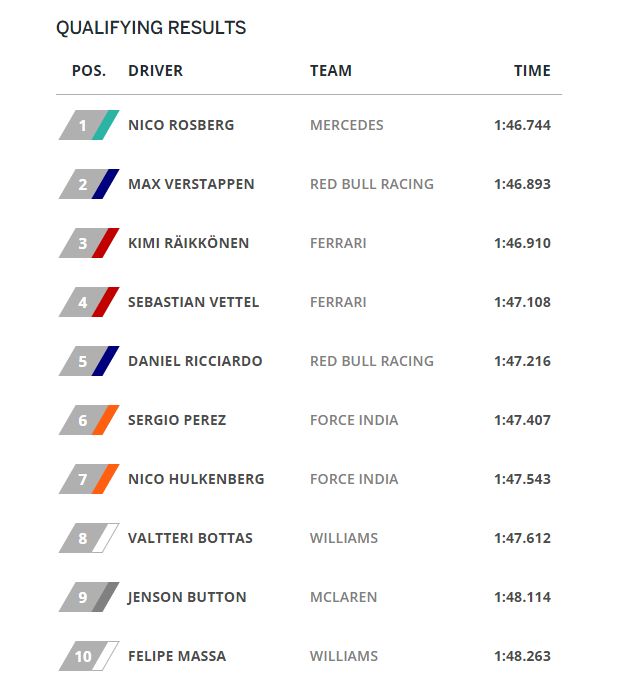The width and height of the screenshot is (624, 700).
Task: Click Felipe Massa's position 10 badge
Action: pos(89,657)
